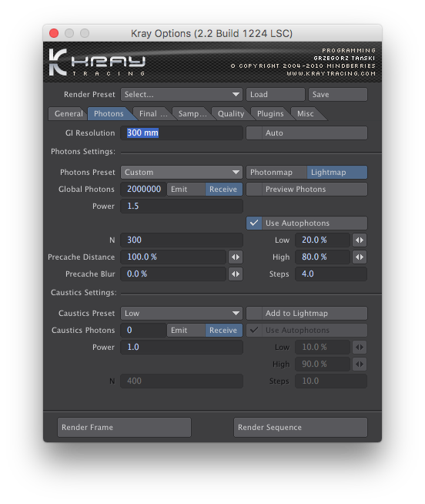Click the photons Steps field showing 4.0
The width and height of the screenshot is (425, 504).
pyautogui.click(x=331, y=274)
